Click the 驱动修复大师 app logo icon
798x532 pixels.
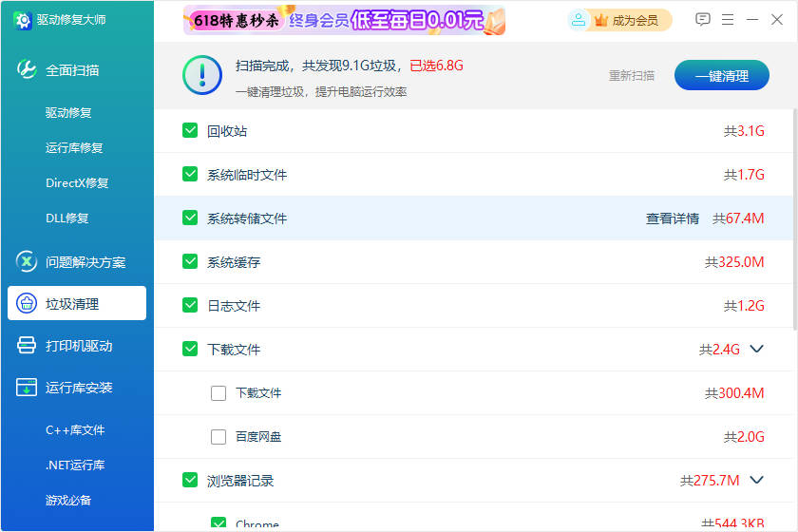[x=23, y=20]
